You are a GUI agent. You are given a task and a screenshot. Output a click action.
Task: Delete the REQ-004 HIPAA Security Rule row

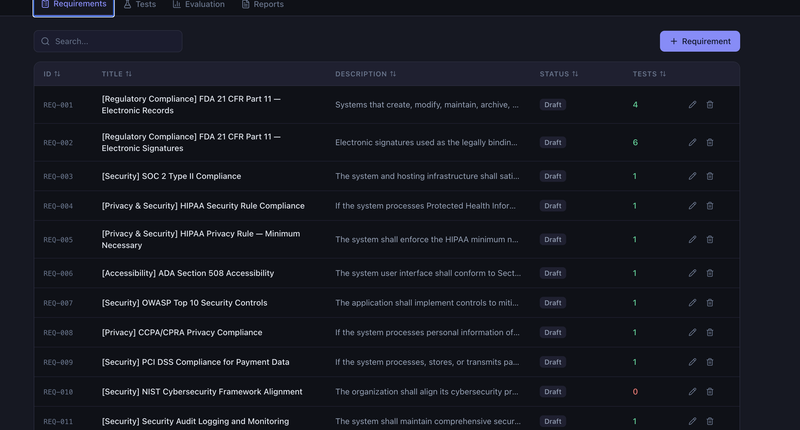pyautogui.click(x=710, y=206)
